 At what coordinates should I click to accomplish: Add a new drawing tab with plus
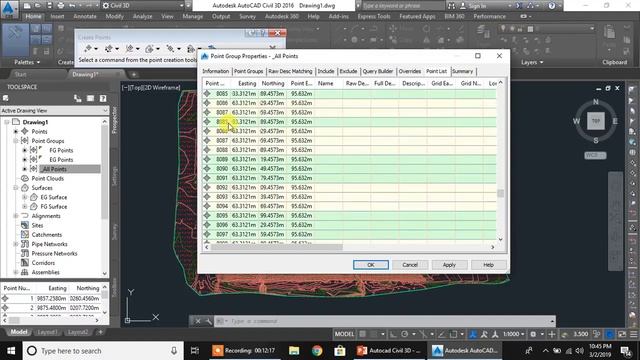tap(133, 75)
